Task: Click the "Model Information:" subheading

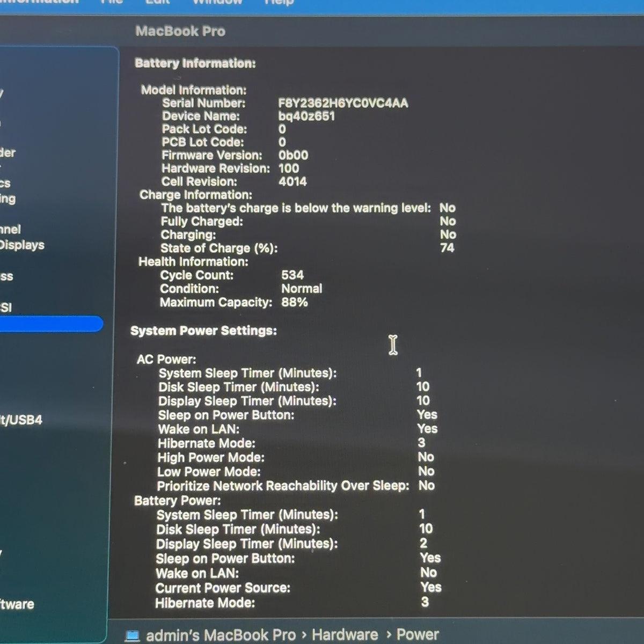Action: point(193,90)
